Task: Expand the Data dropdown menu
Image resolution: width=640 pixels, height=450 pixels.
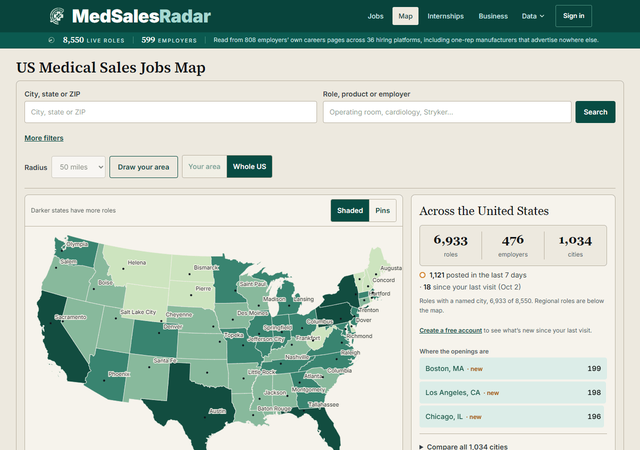Action: (533, 16)
